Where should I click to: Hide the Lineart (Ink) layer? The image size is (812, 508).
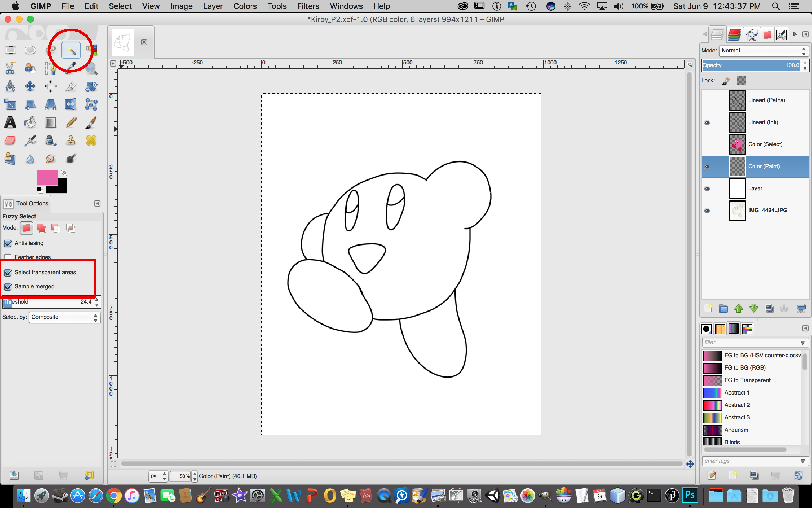click(707, 122)
